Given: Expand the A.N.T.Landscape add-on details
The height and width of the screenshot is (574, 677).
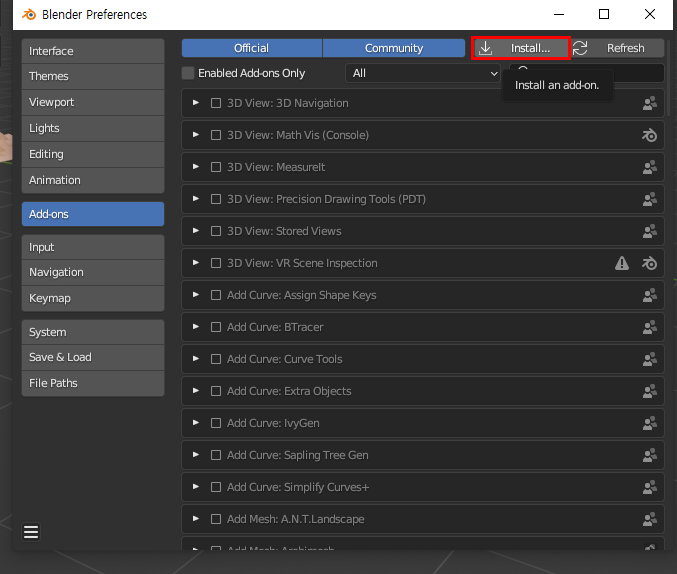Looking at the screenshot, I should [196, 518].
